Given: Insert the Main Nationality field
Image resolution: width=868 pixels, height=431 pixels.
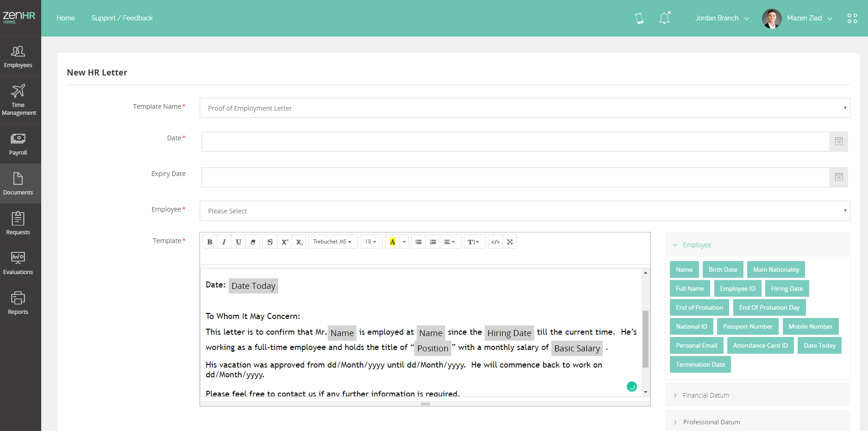Looking at the screenshot, I should click(776, 269).
